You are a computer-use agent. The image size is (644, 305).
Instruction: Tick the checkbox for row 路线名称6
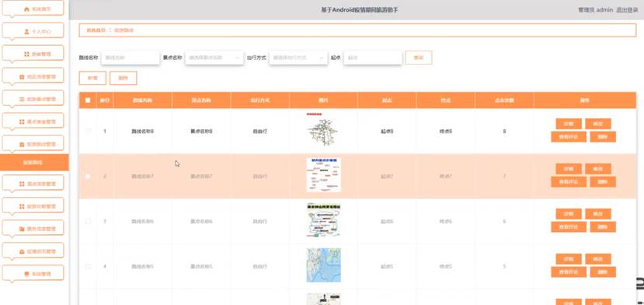point(88,222)
